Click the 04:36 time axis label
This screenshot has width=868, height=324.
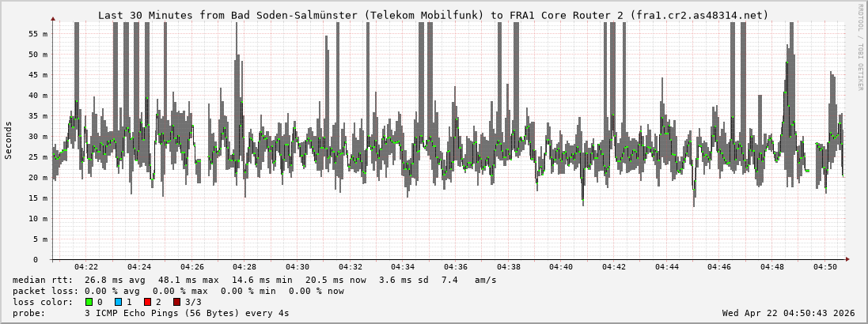[456, 267]
